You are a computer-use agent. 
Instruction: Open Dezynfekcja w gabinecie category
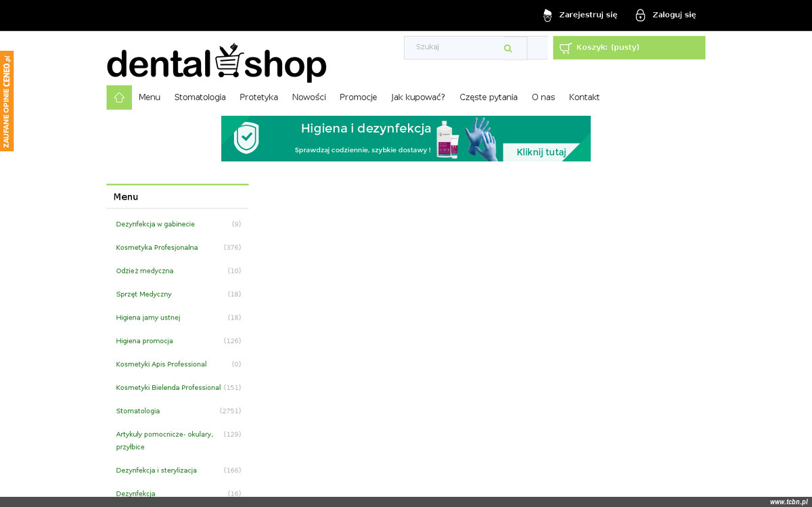[155, 224]
